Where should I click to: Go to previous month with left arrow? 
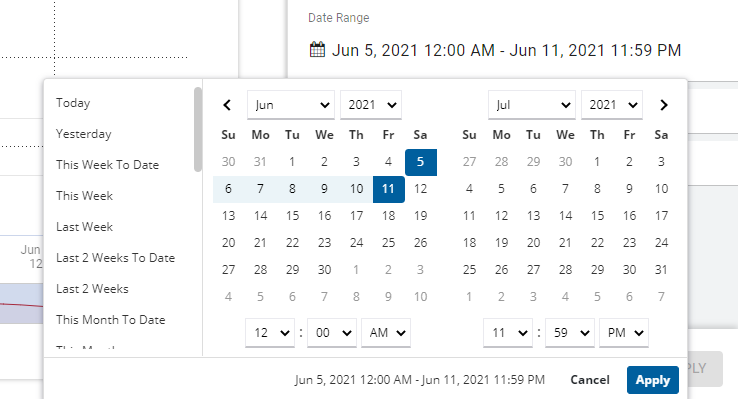click(x=227, y=105)
